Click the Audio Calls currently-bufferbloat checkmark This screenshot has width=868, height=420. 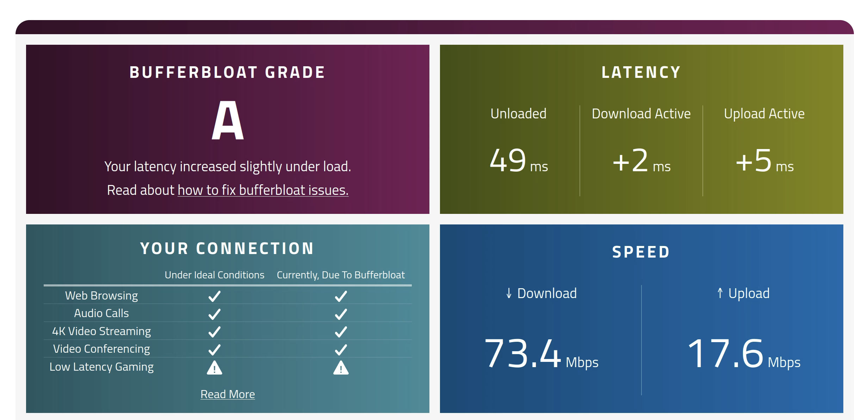[341, 314]
